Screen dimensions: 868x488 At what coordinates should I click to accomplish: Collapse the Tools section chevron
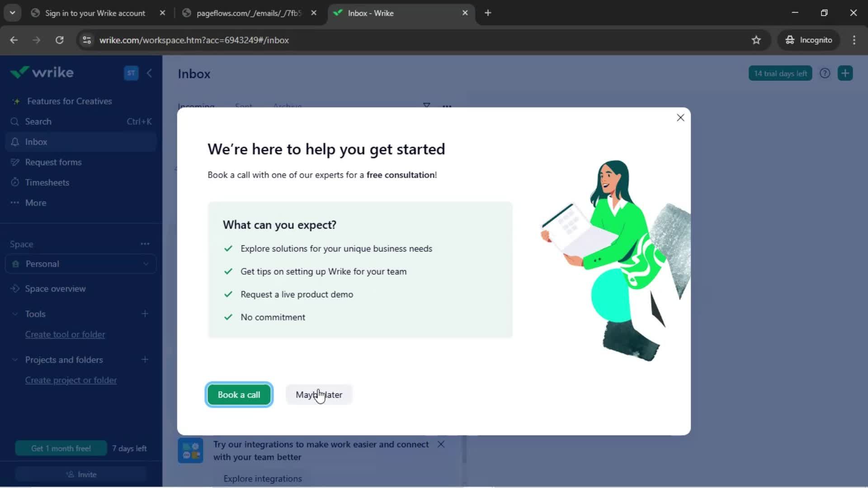pos(15,314)
